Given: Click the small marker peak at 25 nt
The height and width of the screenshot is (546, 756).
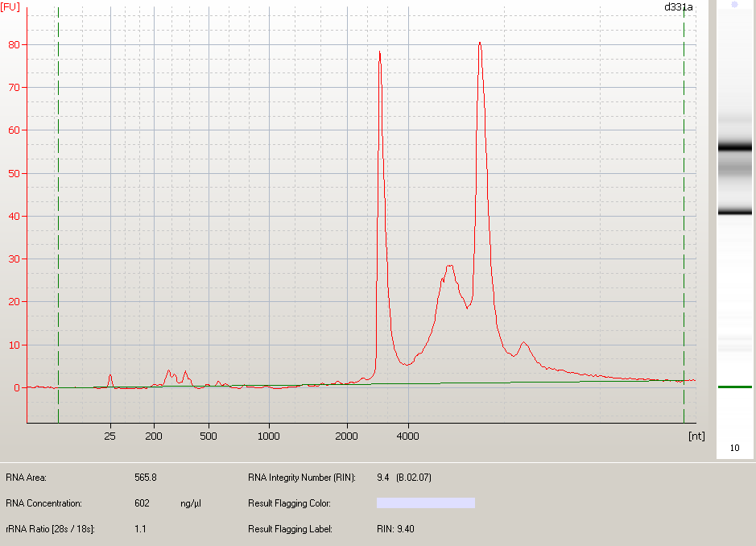Looking at the screenshot, I should click(x=110, y=375).
